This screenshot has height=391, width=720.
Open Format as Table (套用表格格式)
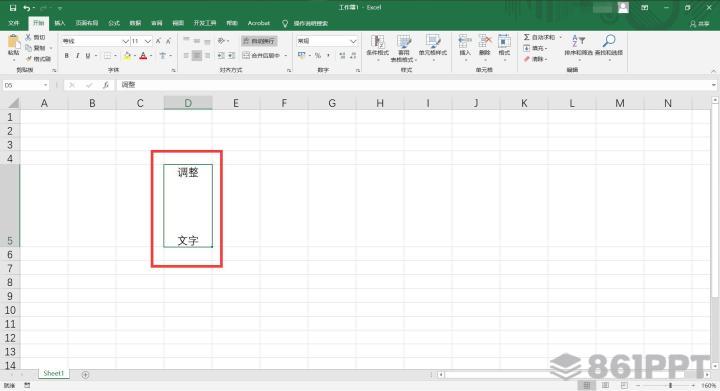pyautogui.click(x=404, y=48)
